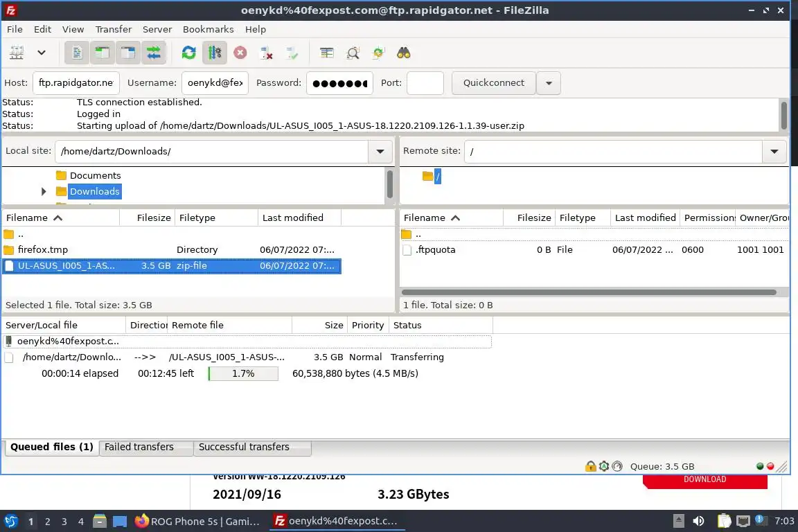Viewport: 798px width, 532px height.
Task: Show desktop taskbar icon
Action: coord(120,522)
